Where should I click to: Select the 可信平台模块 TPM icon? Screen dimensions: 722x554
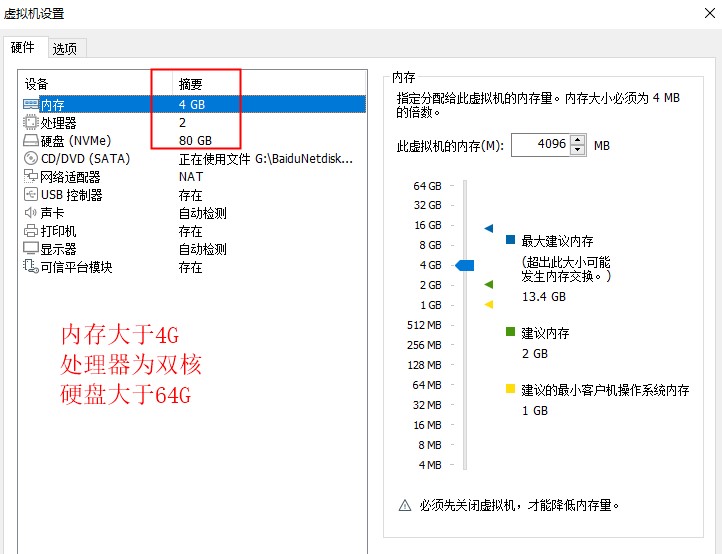click(x=31, y=267)
